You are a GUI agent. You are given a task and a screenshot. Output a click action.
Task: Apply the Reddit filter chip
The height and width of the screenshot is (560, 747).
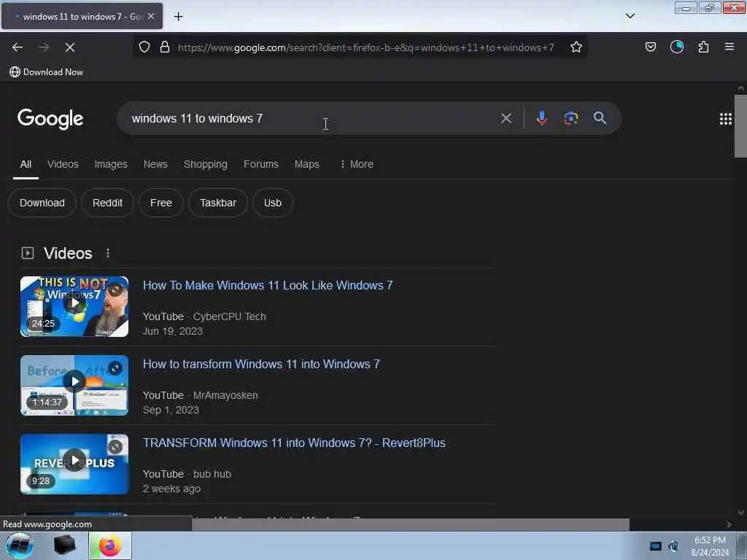108,203
